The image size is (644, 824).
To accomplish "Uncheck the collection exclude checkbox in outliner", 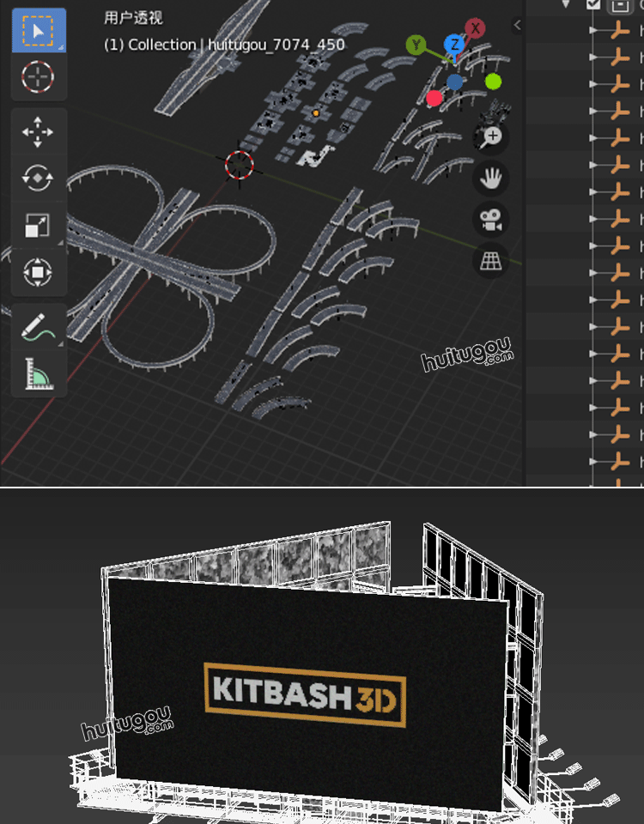I will (x=593, y=4).
